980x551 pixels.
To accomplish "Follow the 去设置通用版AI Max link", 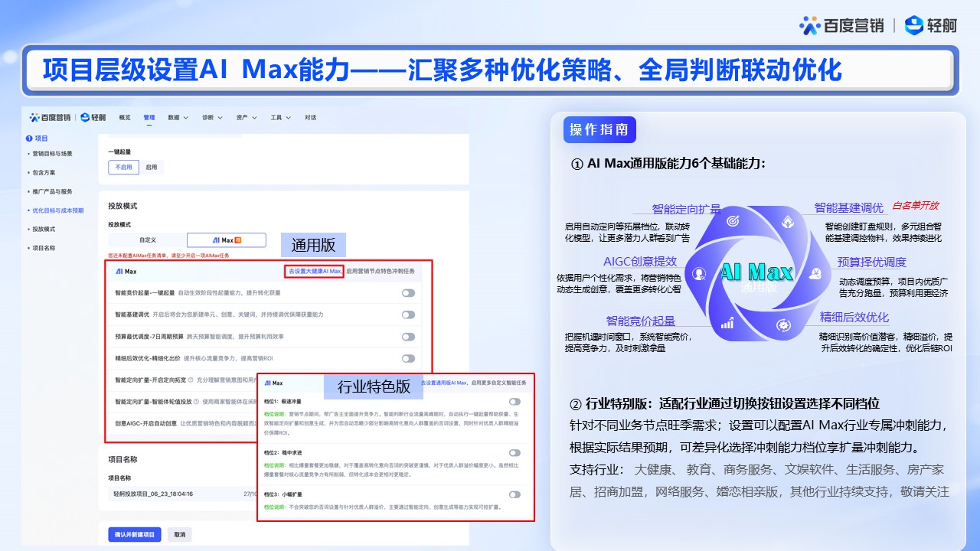I will 445,383.
